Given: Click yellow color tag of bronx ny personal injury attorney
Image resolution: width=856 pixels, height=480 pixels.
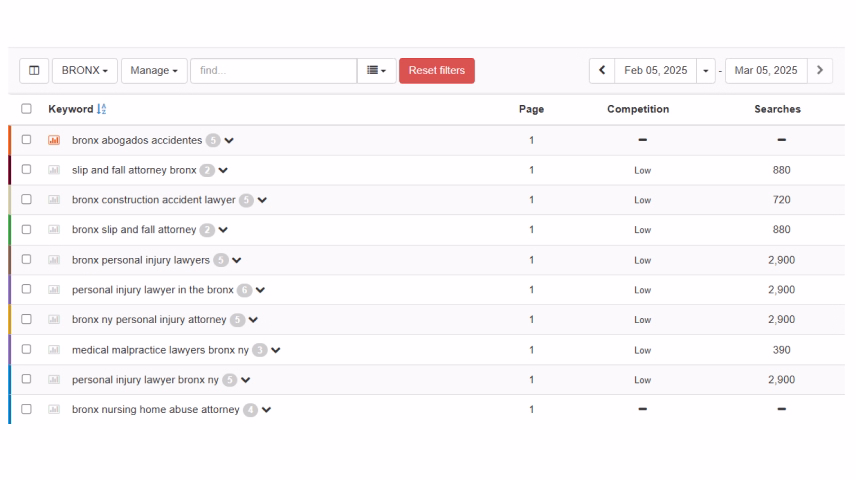Looking at the screenshot, I should click(x=10, y=319).
